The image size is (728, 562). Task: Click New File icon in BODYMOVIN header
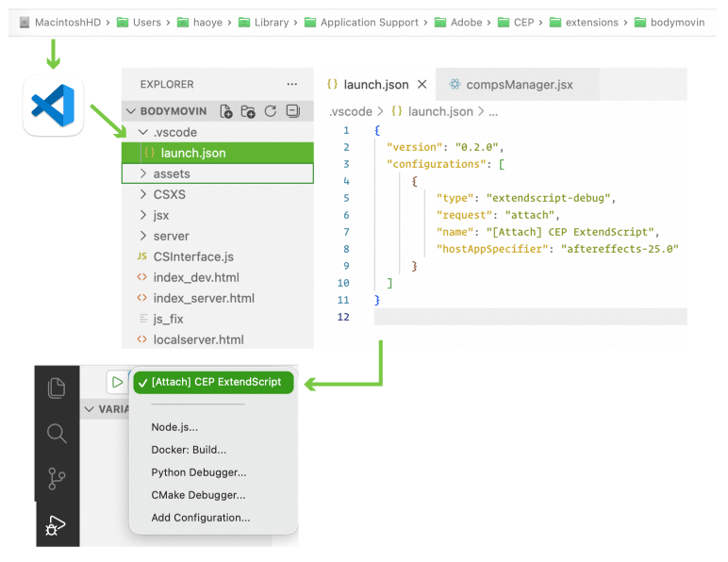coord(226,111)
